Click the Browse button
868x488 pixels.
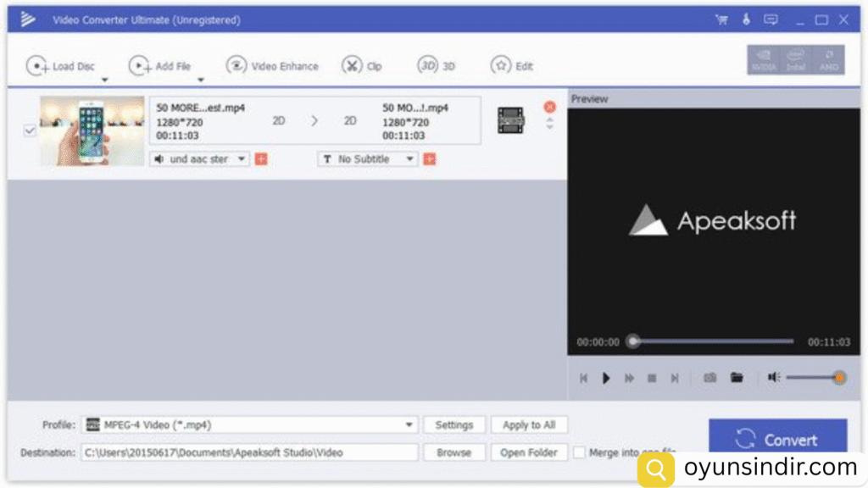point(453,452)
